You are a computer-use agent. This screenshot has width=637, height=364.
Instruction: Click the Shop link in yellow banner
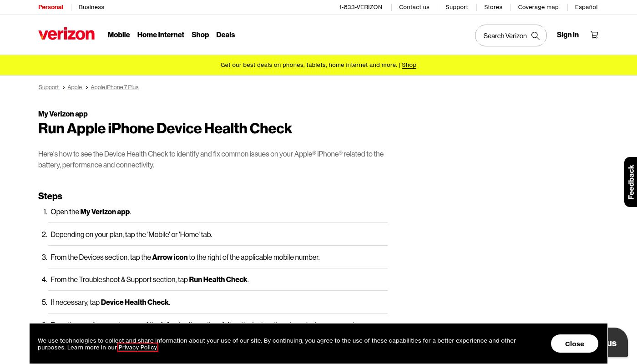coord(409,65)
